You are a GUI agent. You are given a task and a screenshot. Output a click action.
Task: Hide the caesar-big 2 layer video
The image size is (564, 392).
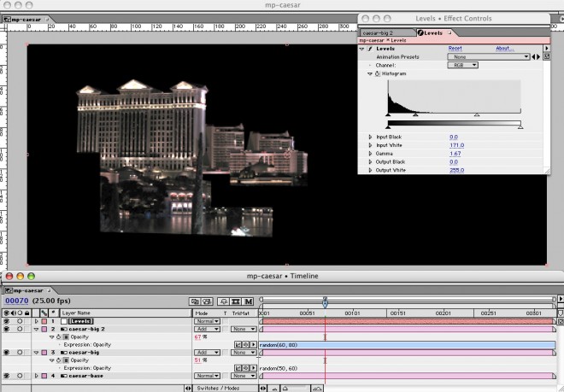click(x=8, y=329)
